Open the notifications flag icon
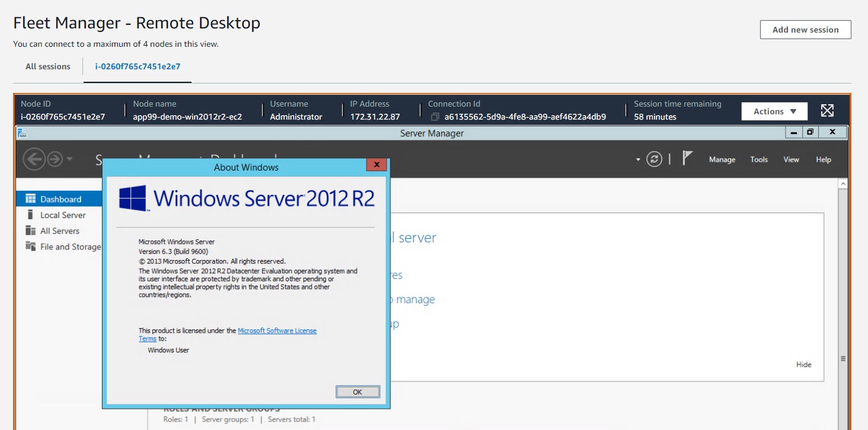Screen dimensions: 868x430 (x=687, y=158)
